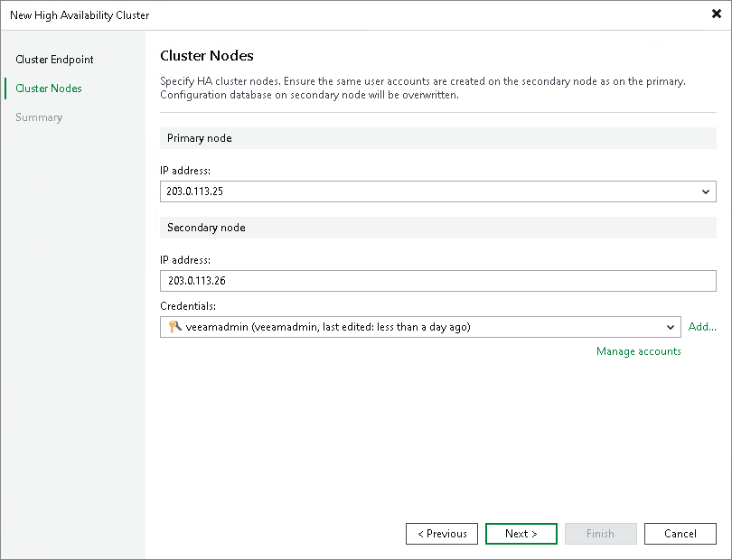Image resolution: width=732 pixels, height=560 pixels.
Task: Expand the Credentials dropdown list
Action: pyautogui.click(x=670, y=327)
